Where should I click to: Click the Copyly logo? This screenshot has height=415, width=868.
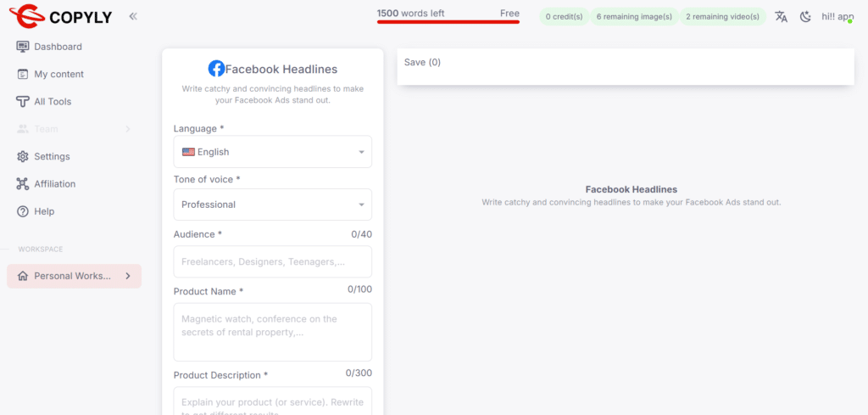tap(61, 17)
